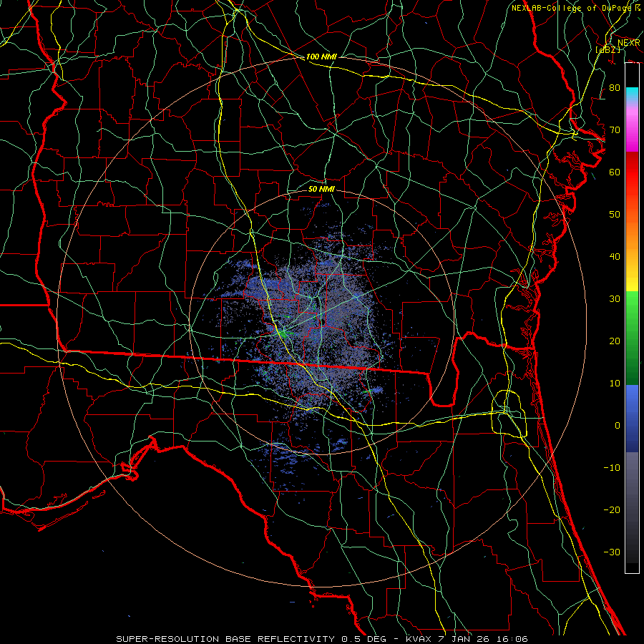Click the cyan segment atop the color bar
This screenshot has width=644, height=644.
pos(632,94)
